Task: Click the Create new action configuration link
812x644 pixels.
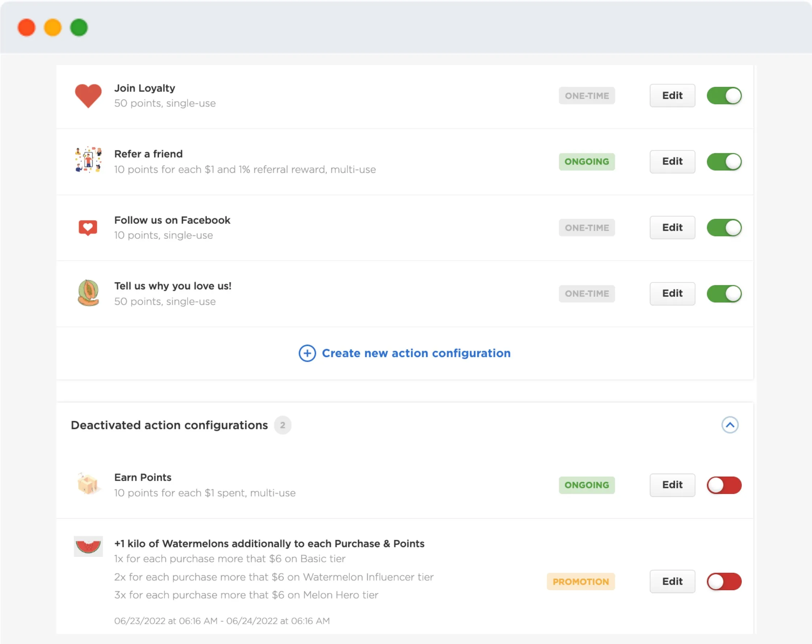Action: (x=416, y=353)
